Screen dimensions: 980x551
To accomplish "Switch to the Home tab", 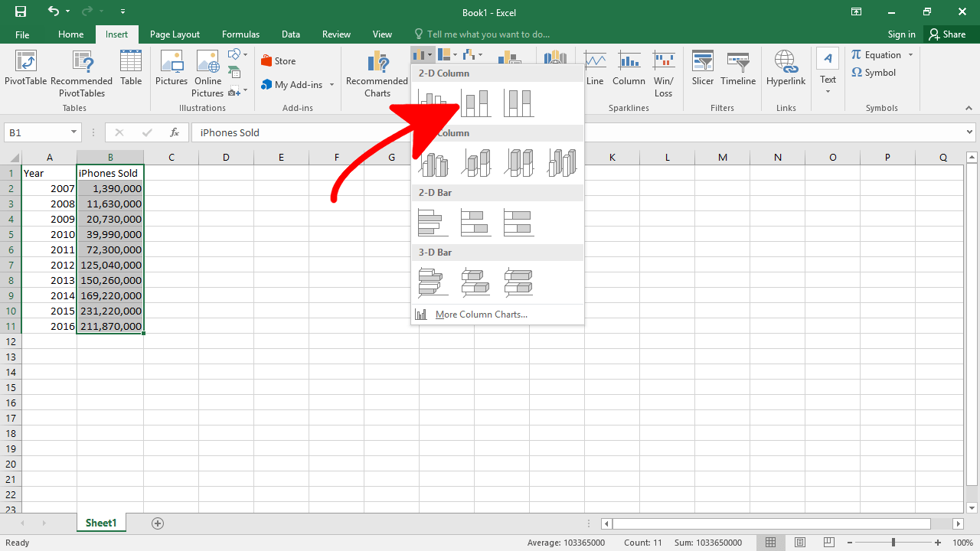I will [71, 34].
